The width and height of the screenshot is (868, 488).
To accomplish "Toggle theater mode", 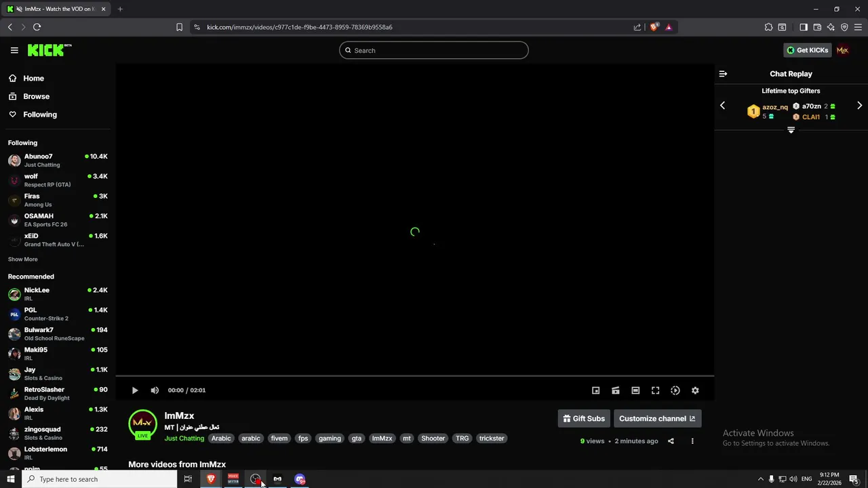I will click(x=635, y=390).
